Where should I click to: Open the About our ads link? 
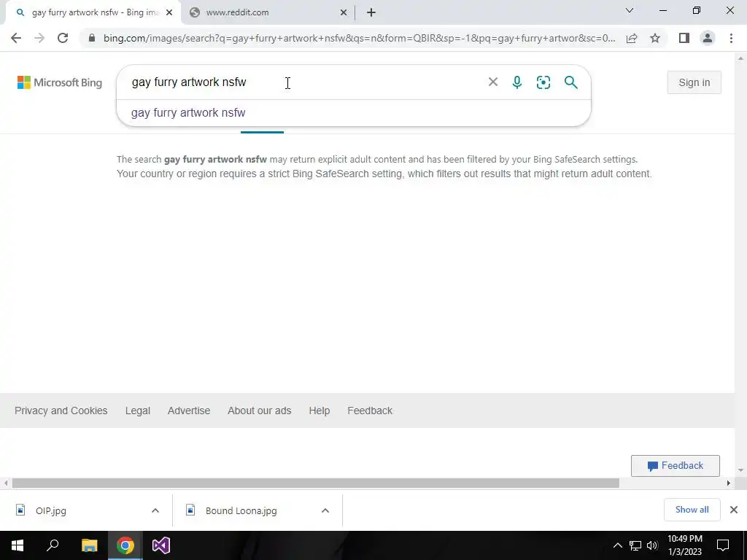click(x=259, y=411)
